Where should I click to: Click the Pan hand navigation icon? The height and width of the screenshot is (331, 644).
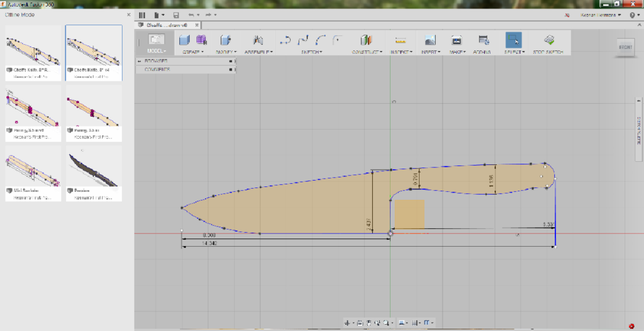tap(369, 323)
